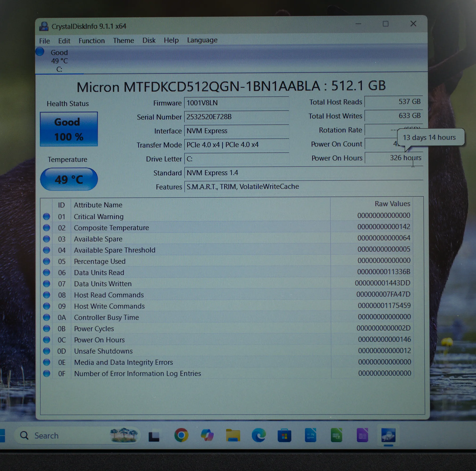Click the CrystalDiskInfo taskbar icon
Image resolution: width=476 pixels, height=471 pixels.
pos(388,435)
